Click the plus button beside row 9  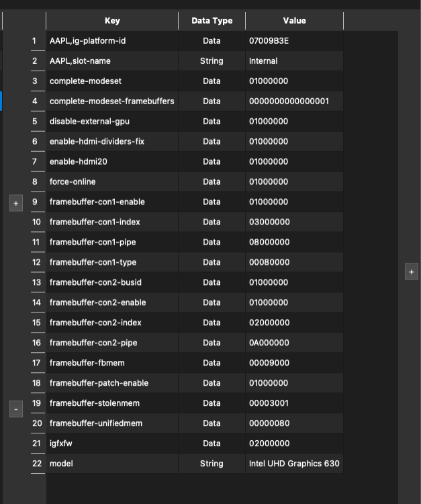point(16,203)
